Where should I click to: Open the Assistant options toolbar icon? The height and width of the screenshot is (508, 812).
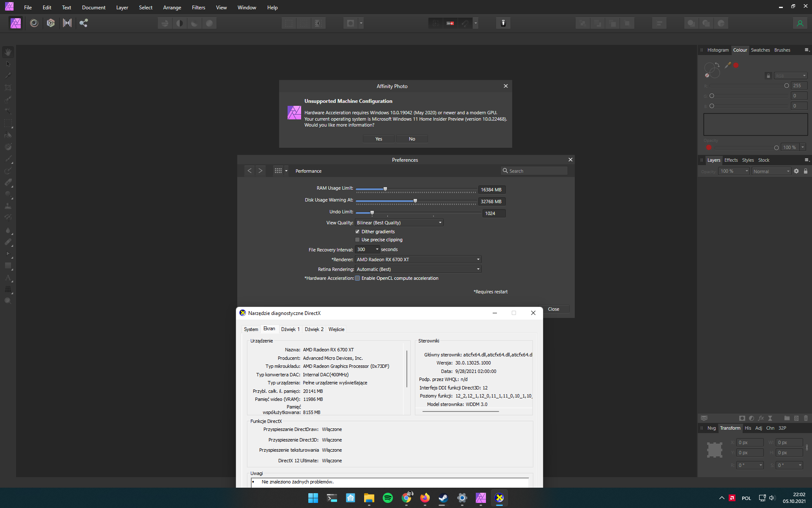click(503, 23)
